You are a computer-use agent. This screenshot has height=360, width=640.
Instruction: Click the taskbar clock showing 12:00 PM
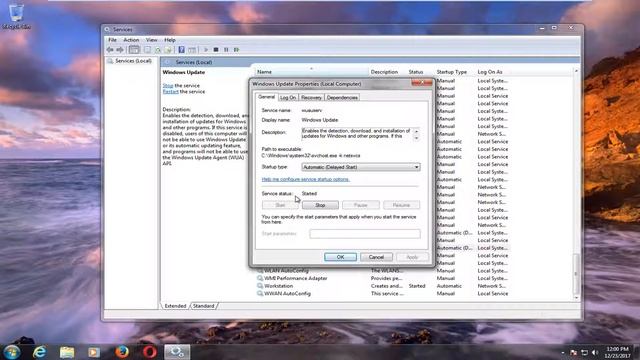(x=617, y=352)
